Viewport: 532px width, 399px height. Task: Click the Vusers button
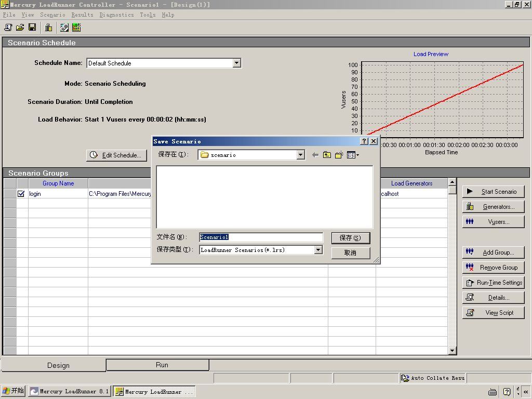tap(494, 222)
